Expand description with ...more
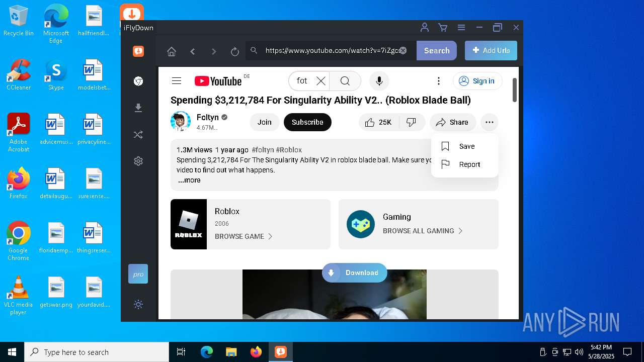Image resolution: width=644 pixels, height=362 pixels. point(189,180)
